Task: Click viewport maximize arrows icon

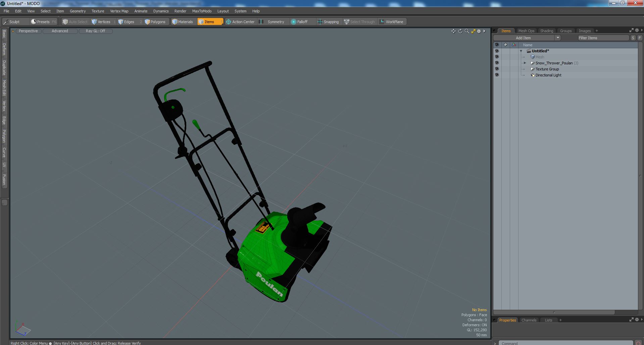Action: coord(473,31)
